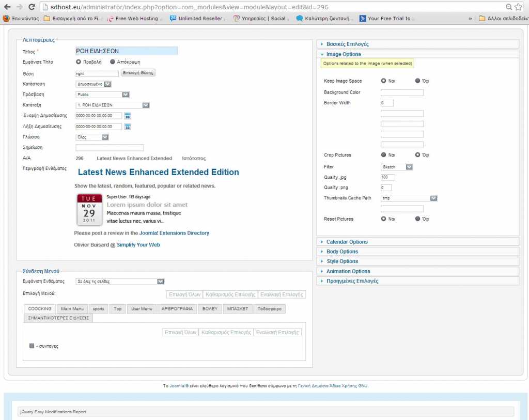529x420 pixels.
Task: Set Keep Image Space to Όχι
Action: tap(418, 81)
